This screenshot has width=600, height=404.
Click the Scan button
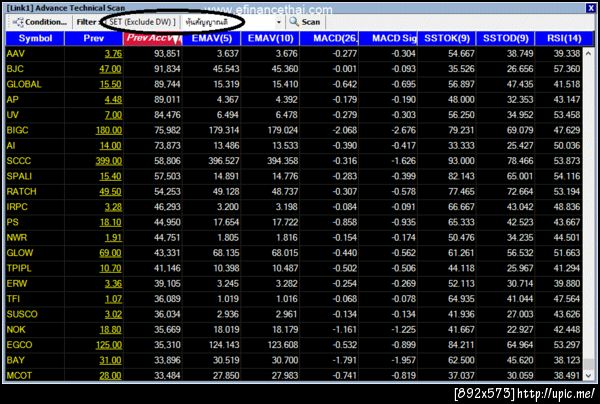pos(305,22)
